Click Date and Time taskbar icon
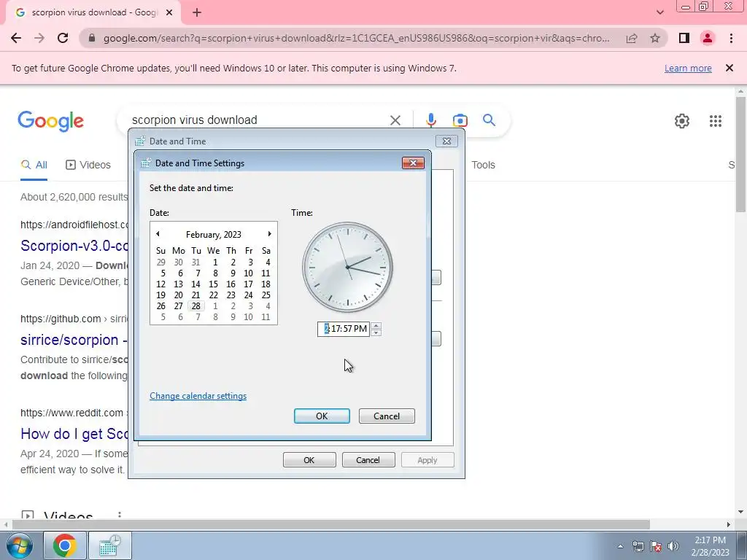The image size is (747, 560). click(x=110, y=545)
